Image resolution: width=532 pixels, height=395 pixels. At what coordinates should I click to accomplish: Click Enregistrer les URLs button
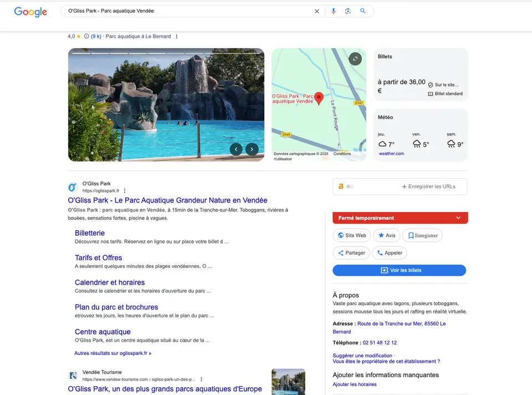click(428, 186)
